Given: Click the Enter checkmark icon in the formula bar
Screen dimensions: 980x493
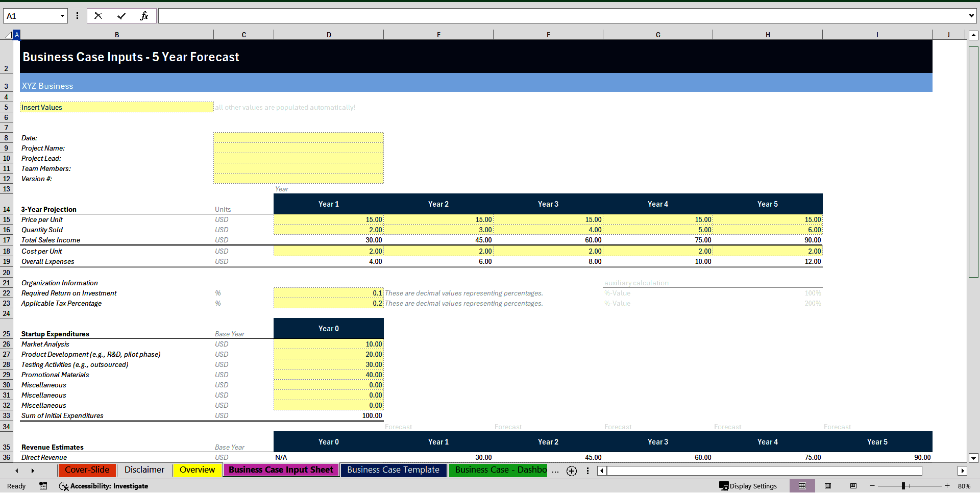Looking at the screenshot, I should tap(121, 15).
